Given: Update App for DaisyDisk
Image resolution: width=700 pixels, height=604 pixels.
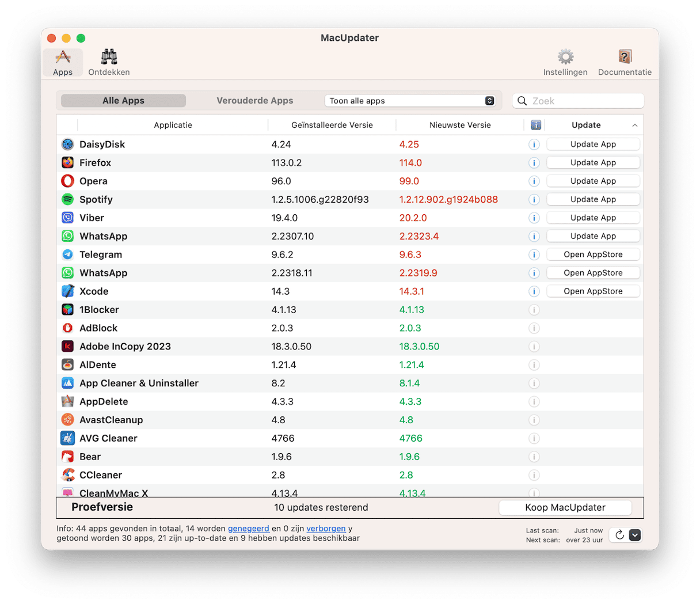Looking at the screenshot, I should click(593, 145).
